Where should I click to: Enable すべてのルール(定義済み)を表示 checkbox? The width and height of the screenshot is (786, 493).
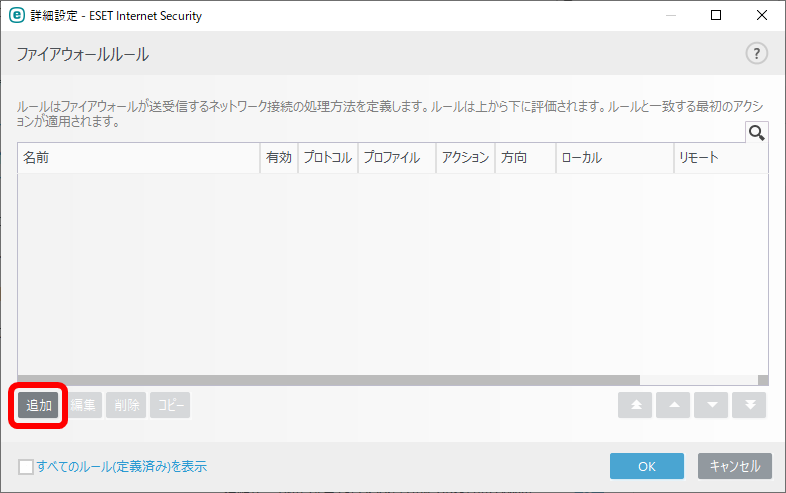[26, 466]
